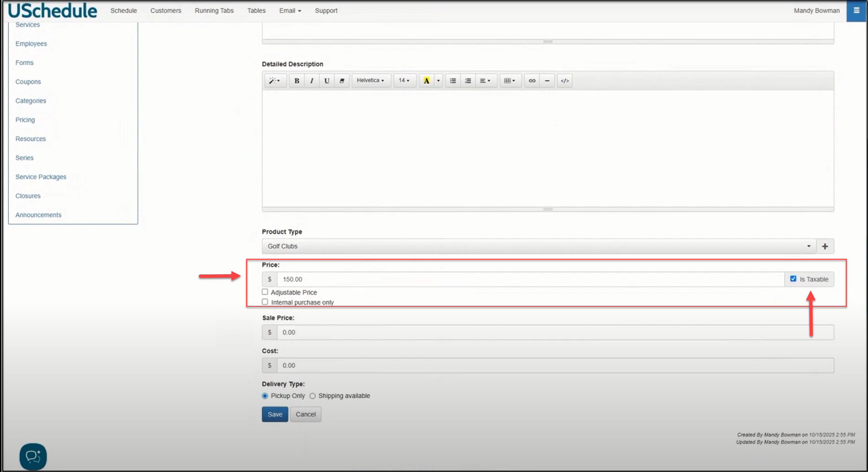Open the chat support bubble
This screenshot has width=868, height=472.
click(33, 457)
